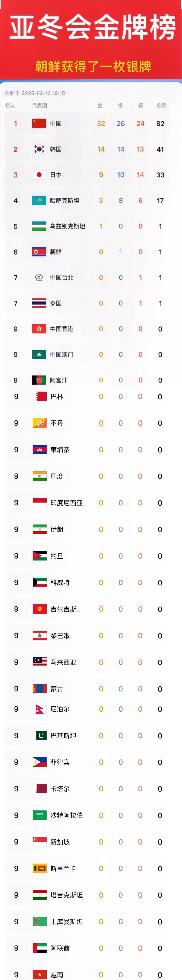182x980 pixels.
Task: Click the Hong Kong flag icon
Action: coord(39,329)
